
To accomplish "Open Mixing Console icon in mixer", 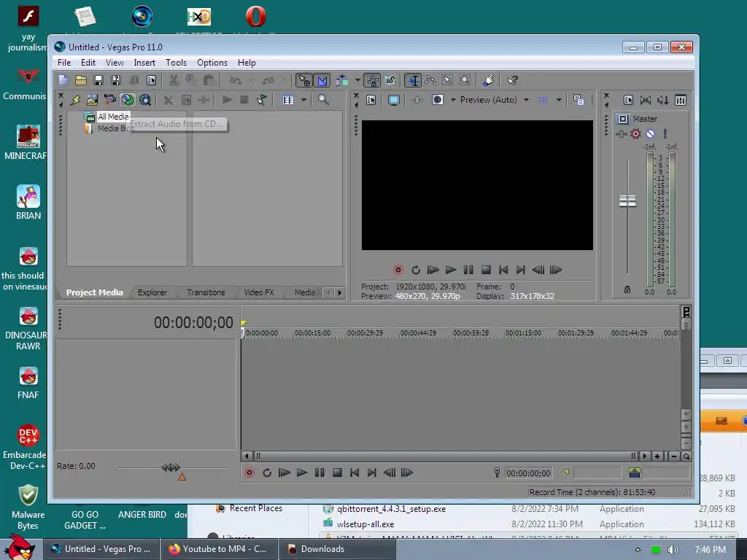I will coord(681,100).
